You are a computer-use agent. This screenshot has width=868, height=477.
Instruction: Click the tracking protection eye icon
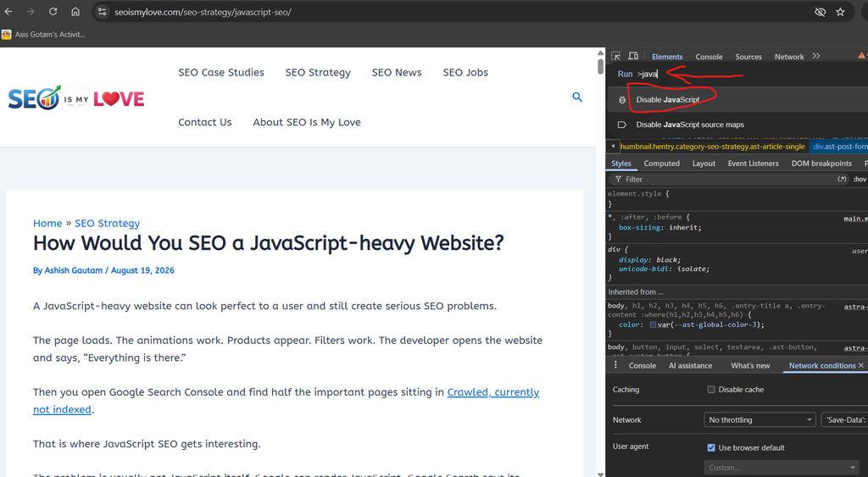[821, 12]
